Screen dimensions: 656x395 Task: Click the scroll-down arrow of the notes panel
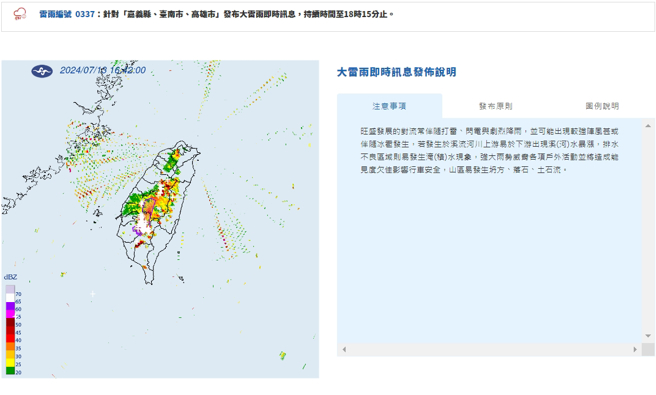648,336
